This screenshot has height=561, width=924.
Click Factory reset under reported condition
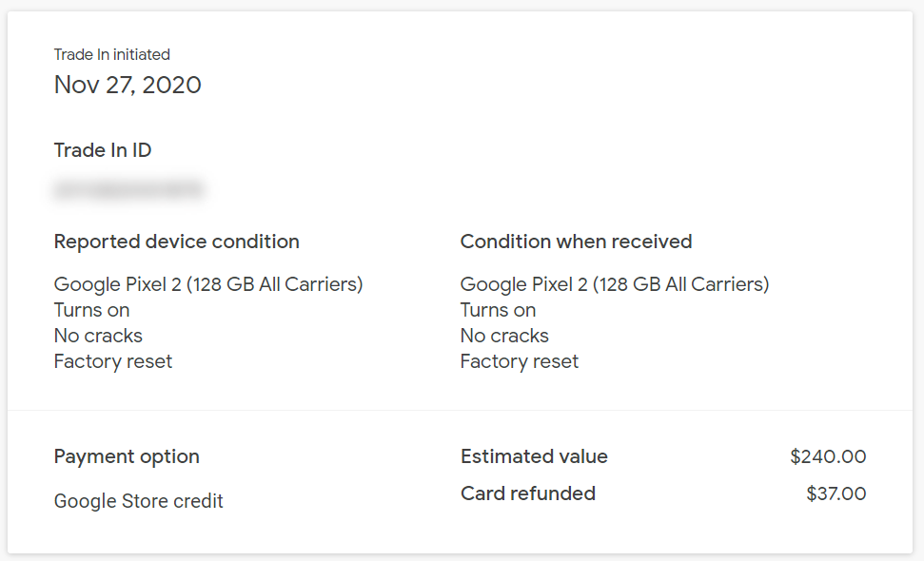(x=113, y=361)
